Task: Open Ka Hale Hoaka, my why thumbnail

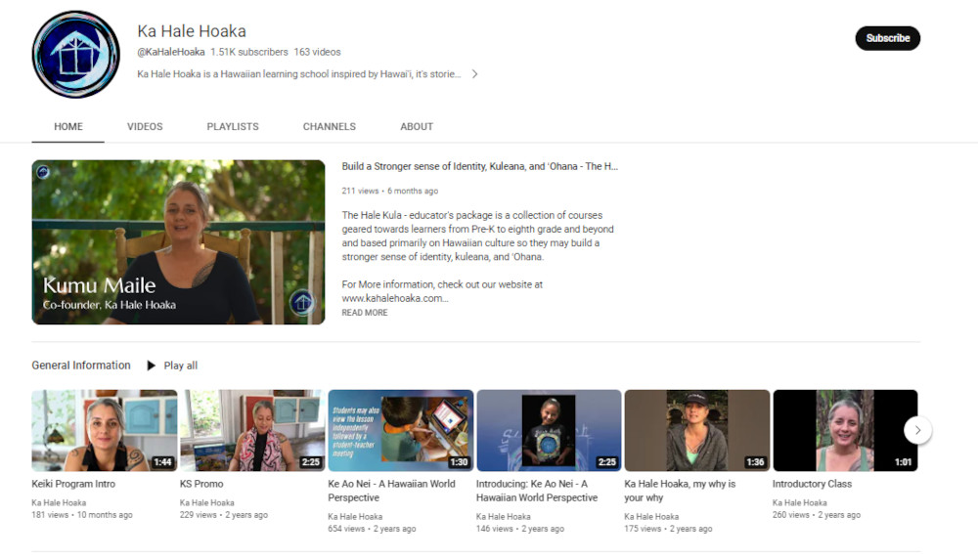Action: click(x=696, y=430)
